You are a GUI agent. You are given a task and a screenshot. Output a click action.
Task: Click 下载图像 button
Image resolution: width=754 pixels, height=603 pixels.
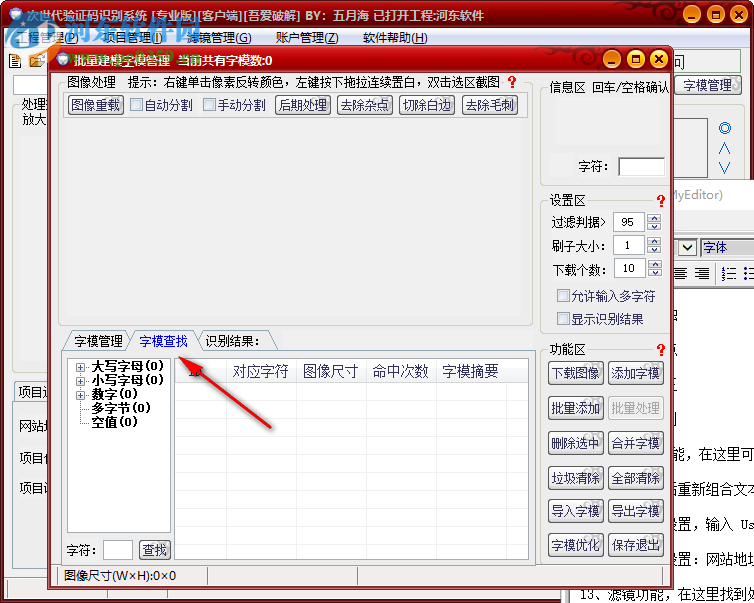(x=576, y=373)
